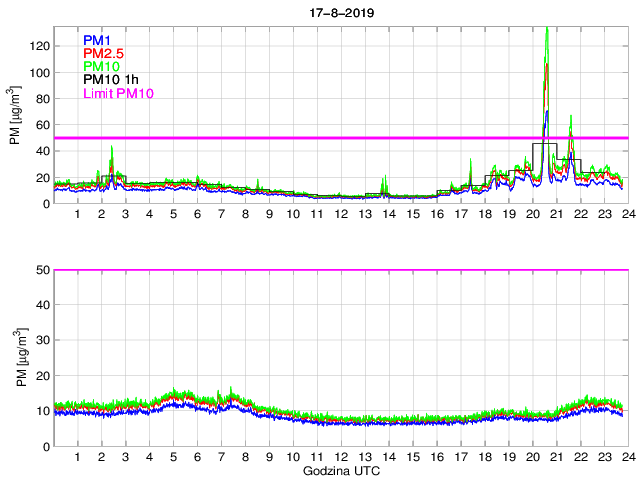This screenshot has width=640, height=480.
Task: Select the 60 tick on top y-axis
Action: [42, 125]
